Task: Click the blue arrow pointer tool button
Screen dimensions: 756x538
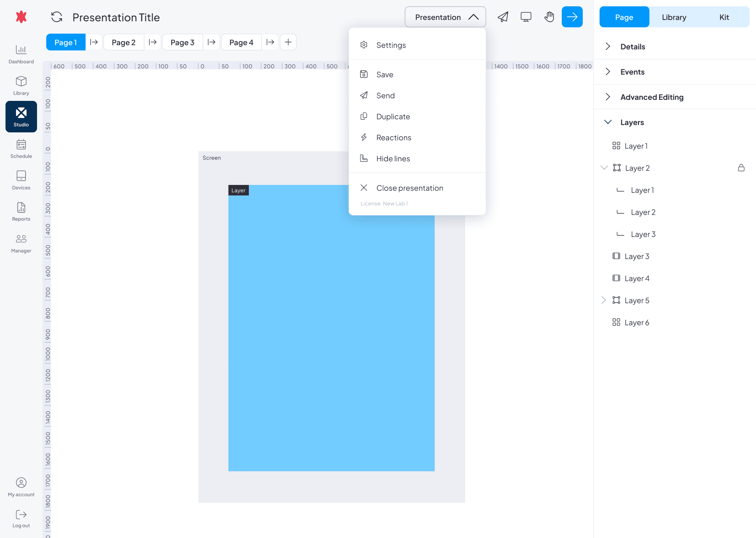Action: (x=572, y=17)
